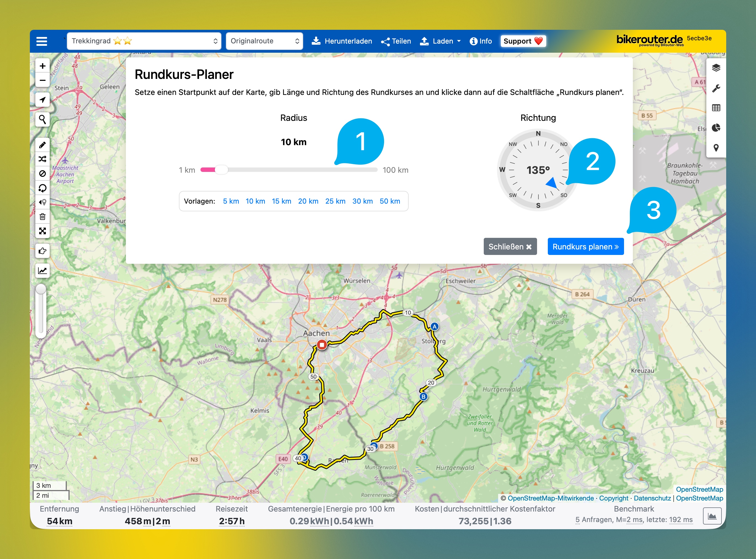The image size is (756, 559).
Task: Select the 25 km preset link
Action: (x=335, y=201)
